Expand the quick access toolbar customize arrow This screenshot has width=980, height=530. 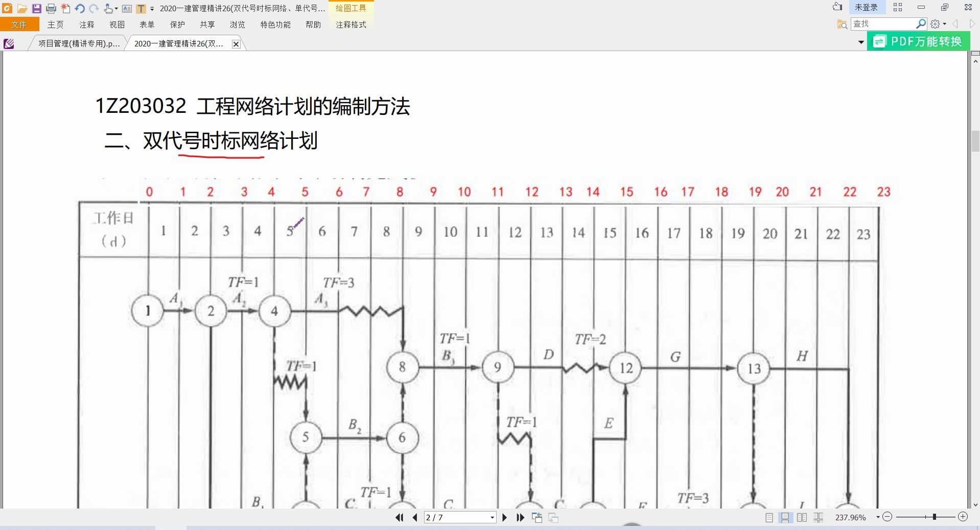click(x=152, y=9)
